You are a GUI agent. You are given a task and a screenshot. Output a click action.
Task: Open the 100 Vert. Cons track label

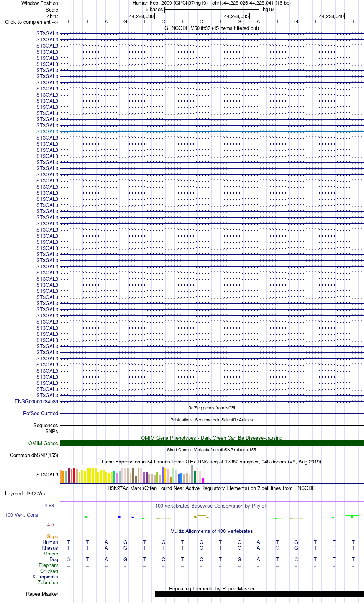coord(21,515)
